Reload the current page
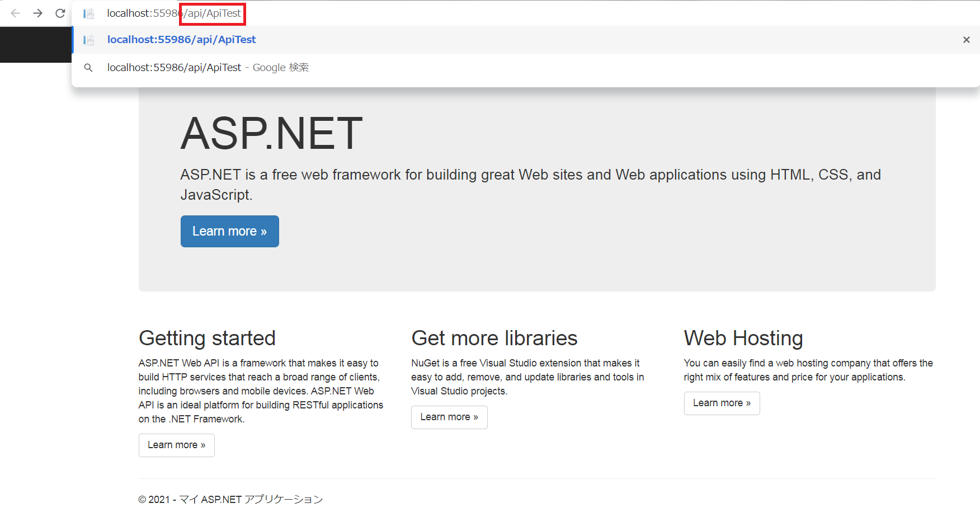This screenshot has width=980, height=517. coord(60,13)
